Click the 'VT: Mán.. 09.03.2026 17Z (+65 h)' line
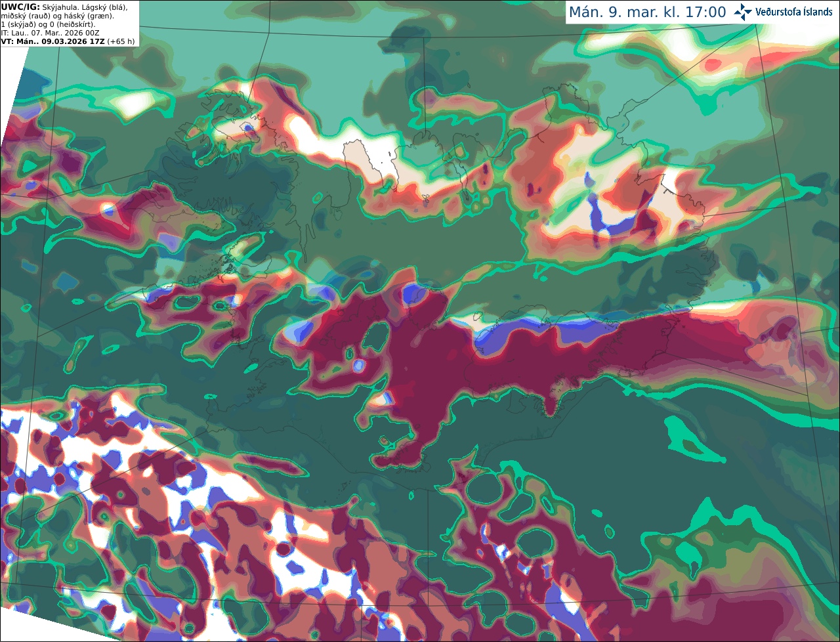 (x=68, y=41)
